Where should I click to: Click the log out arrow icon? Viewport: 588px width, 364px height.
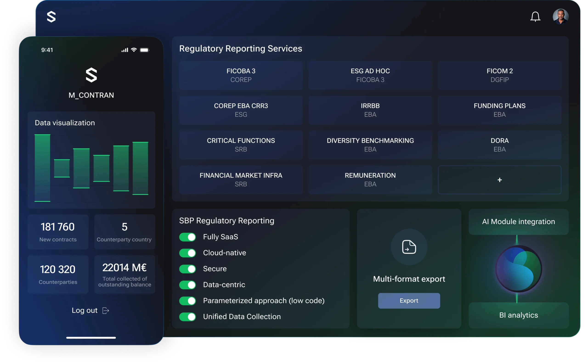pos(106,311)
